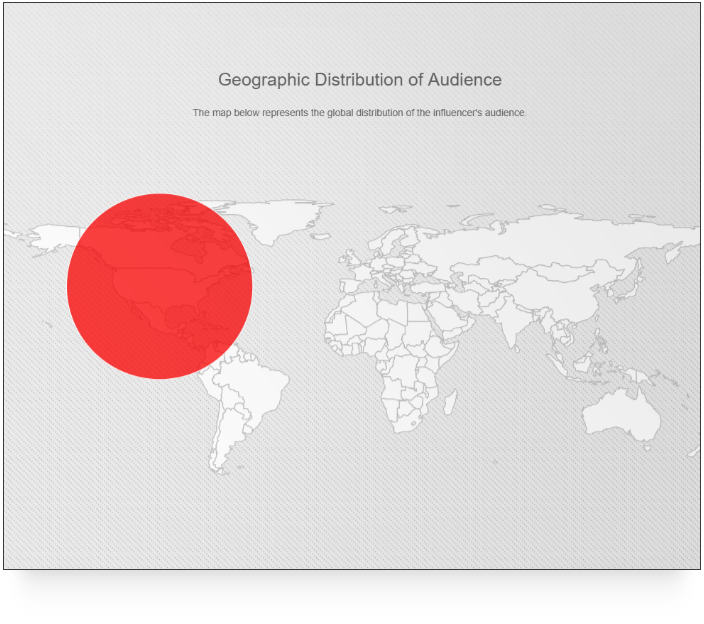Click the subtitle about the influencer's audience
Screen dimensions: 704x624
pos(359,113)
